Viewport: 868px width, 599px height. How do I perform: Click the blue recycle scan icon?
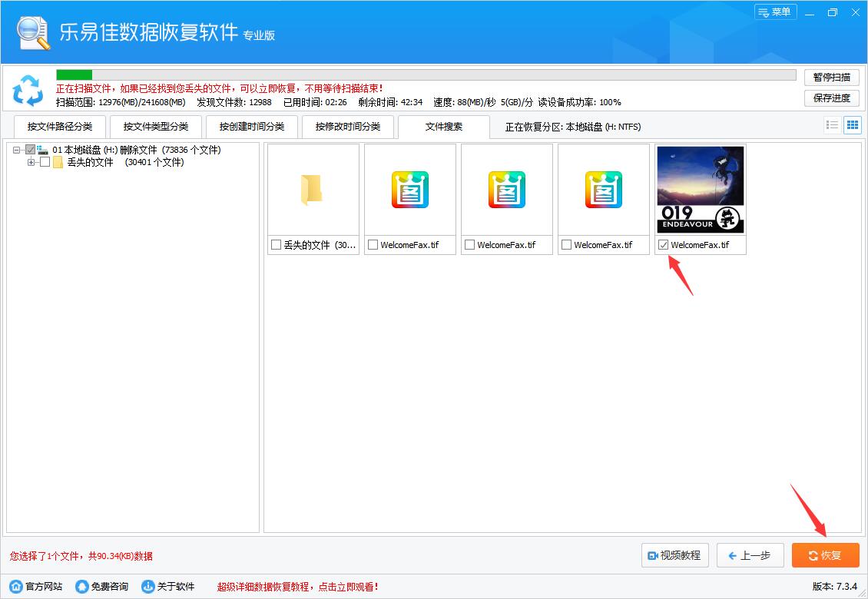point(28,91)
